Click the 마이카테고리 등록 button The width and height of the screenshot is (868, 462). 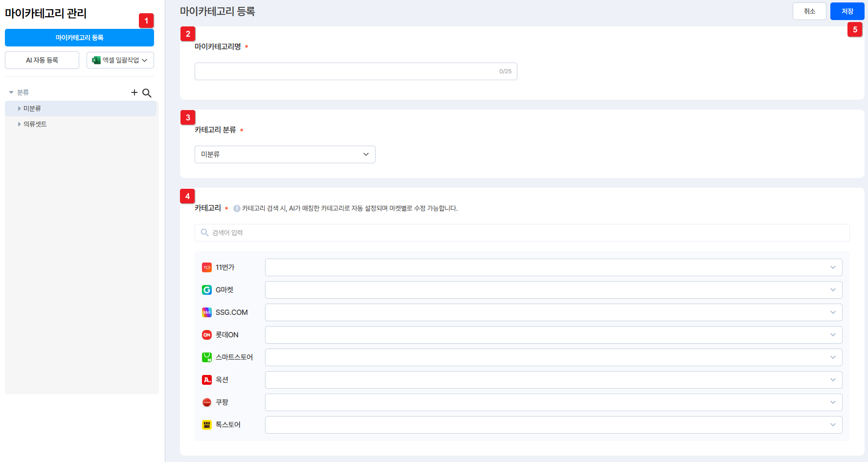[x=79, y=38]
